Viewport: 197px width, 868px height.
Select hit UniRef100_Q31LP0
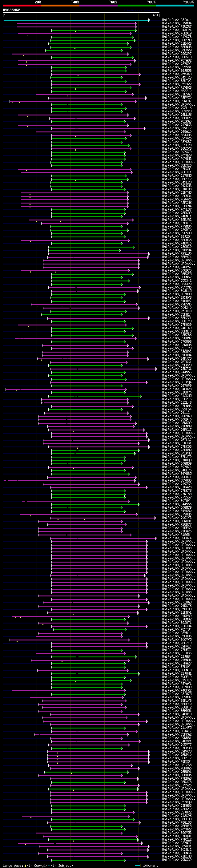point(177,145)
